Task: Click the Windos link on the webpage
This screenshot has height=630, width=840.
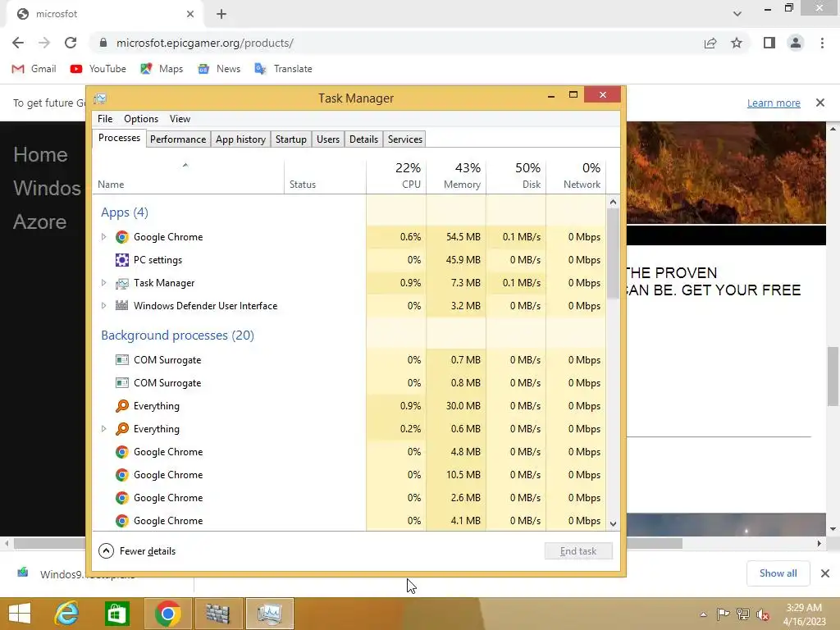Action: (47, 188)
